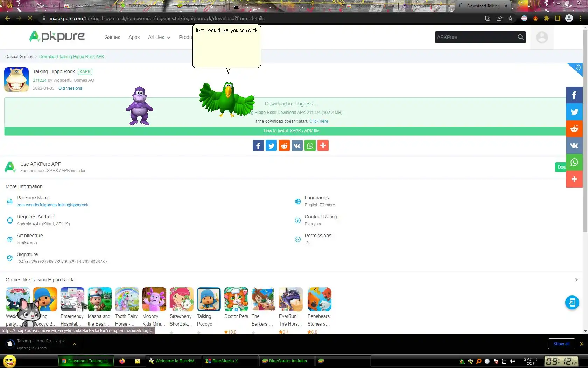
Task: Expand options for Talking Hippo Rock download item
Action: coord(75,344)
